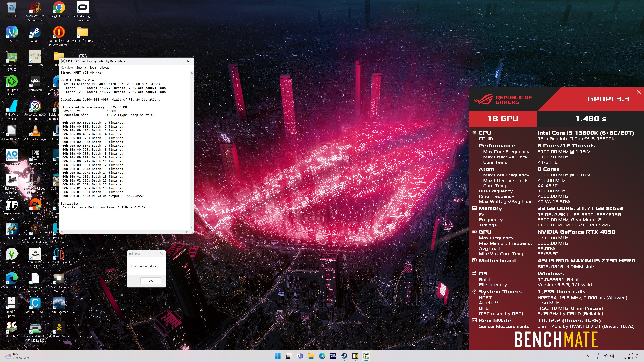Viewport: 644px width, 362px height.
Task: Open LibreOffice 7.6 desktop icon
Action: 12,133
